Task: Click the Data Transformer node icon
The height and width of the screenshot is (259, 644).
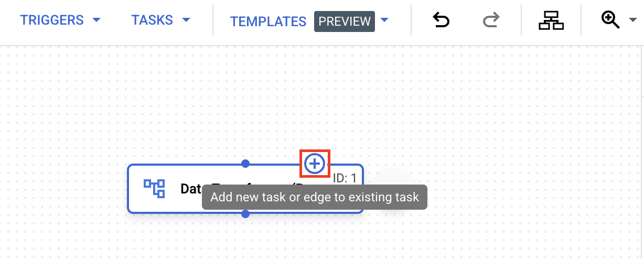Action: click(x=154, y=188)
